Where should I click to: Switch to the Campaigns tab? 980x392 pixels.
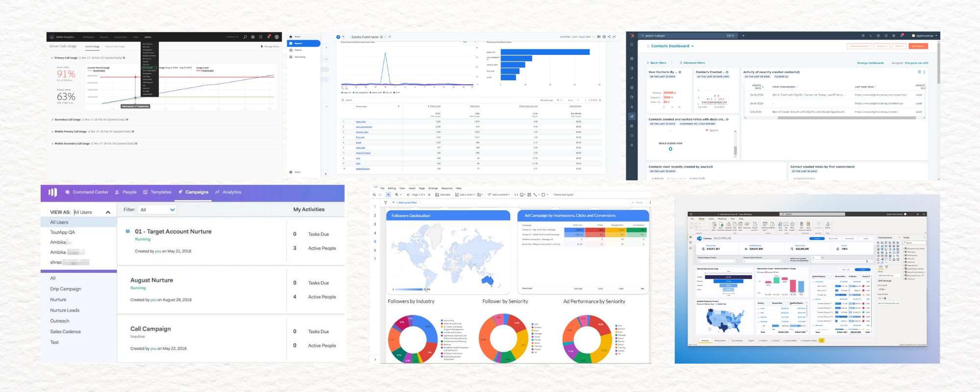coord(196,192)
